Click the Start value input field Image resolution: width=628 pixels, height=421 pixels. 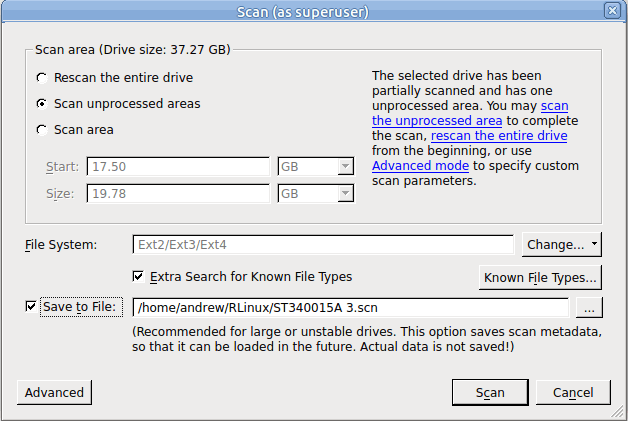coord(178,166)
